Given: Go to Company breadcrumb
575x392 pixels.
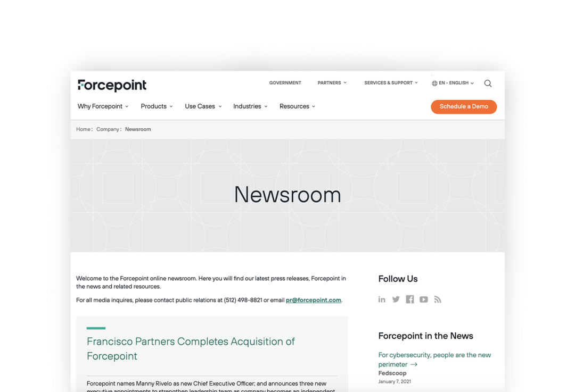Looking at the screenshot, I should (108, 129).
